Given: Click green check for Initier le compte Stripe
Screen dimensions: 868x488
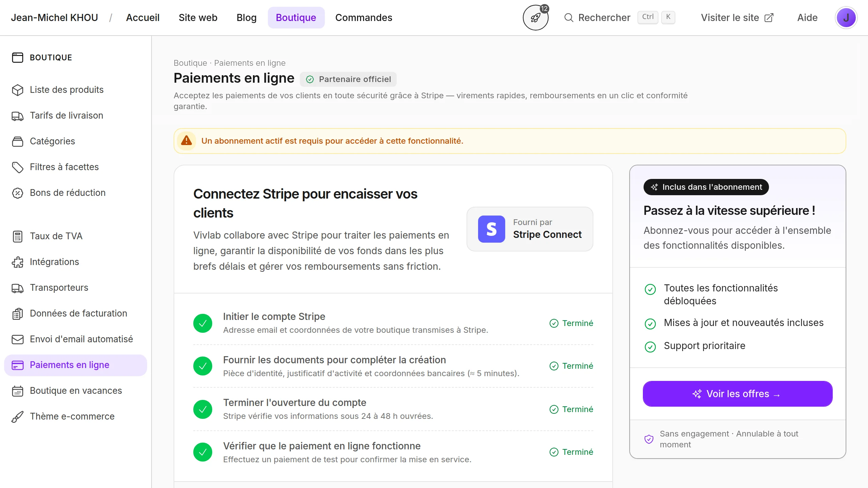Looking at the screenshot, I should click(203, 323).
